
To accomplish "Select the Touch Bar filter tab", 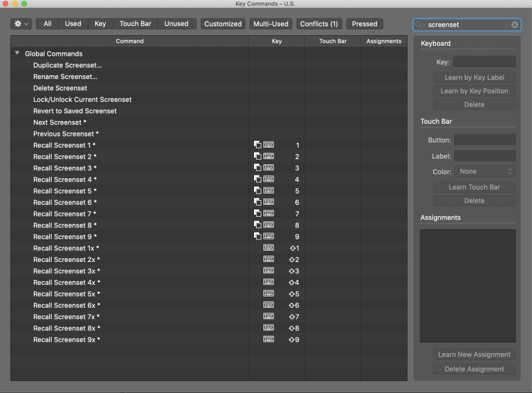I will [135, 24].
